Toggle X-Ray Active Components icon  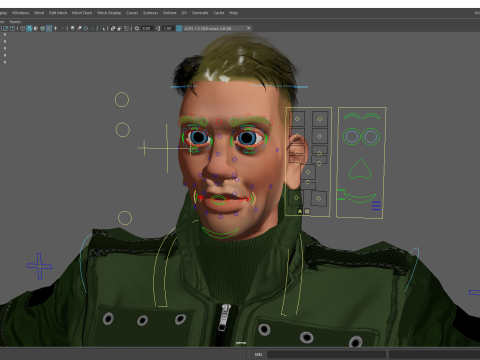pyautogui.click(x=119, y=28)
